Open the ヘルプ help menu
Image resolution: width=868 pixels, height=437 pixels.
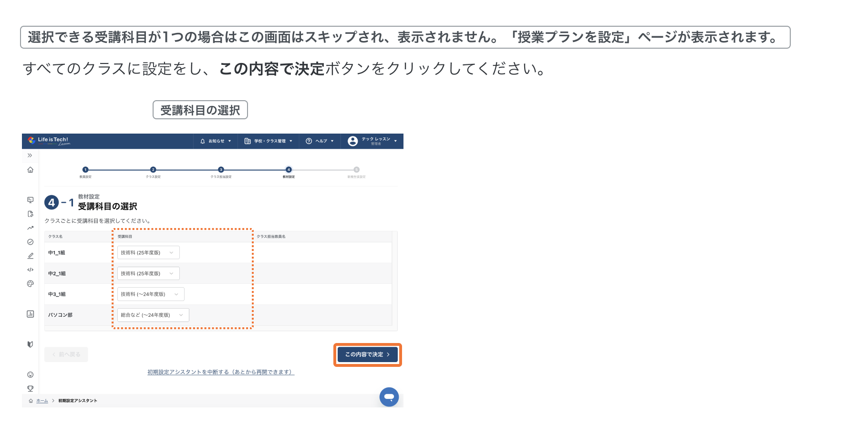tap(320, 141)
